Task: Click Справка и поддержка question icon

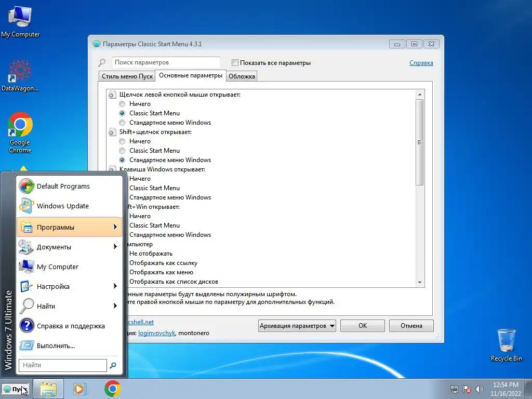Action: [x=26, y=325]
